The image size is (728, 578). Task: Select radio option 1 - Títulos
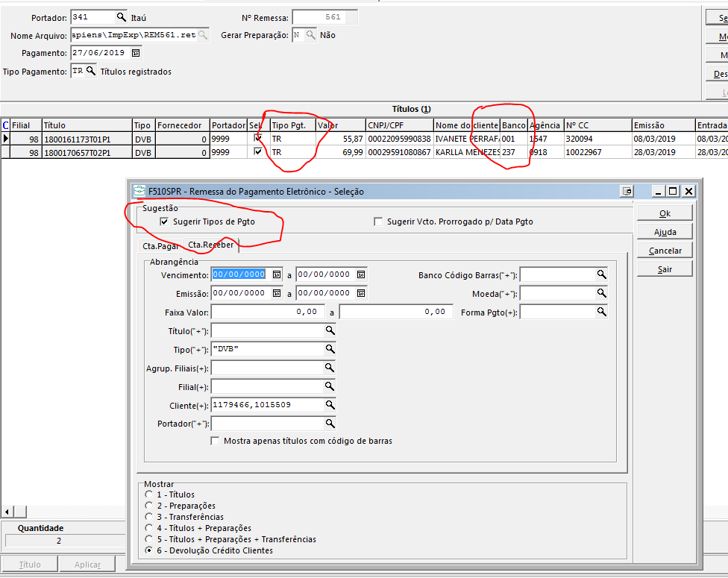pyautogui.click(x=149, y=494)
